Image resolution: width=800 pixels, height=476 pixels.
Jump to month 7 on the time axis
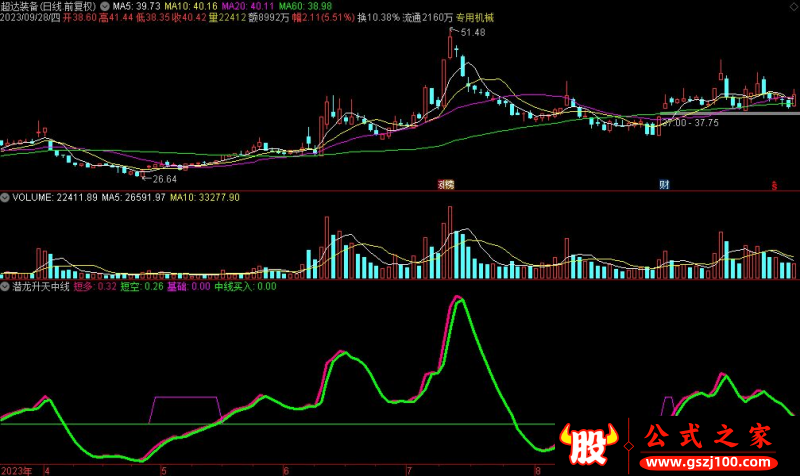[x=409, y=471]
